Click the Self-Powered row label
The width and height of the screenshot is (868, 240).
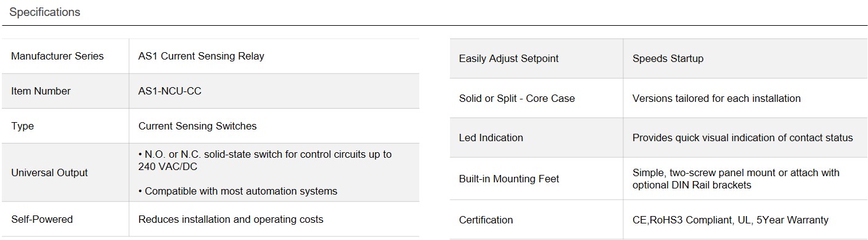42,219
